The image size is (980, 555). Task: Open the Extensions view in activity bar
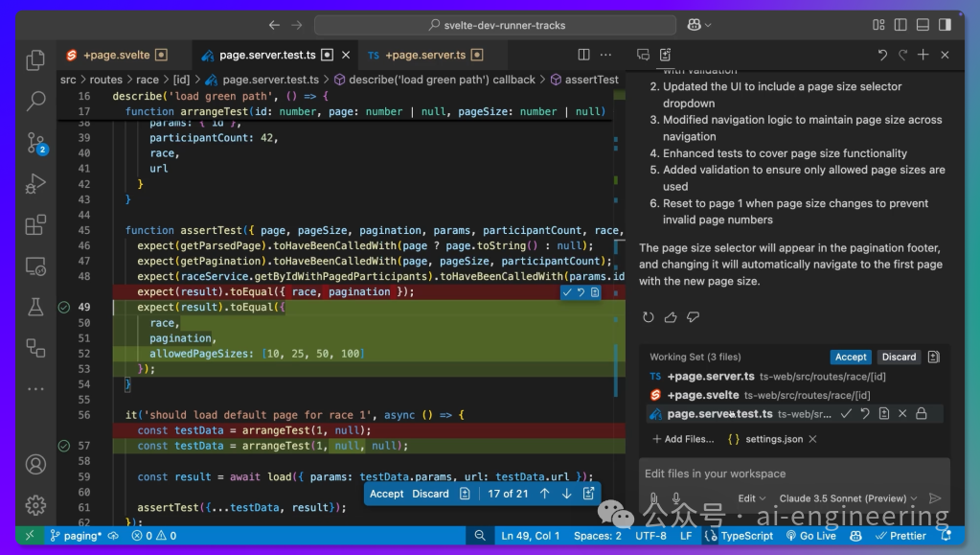click(35, 225)
